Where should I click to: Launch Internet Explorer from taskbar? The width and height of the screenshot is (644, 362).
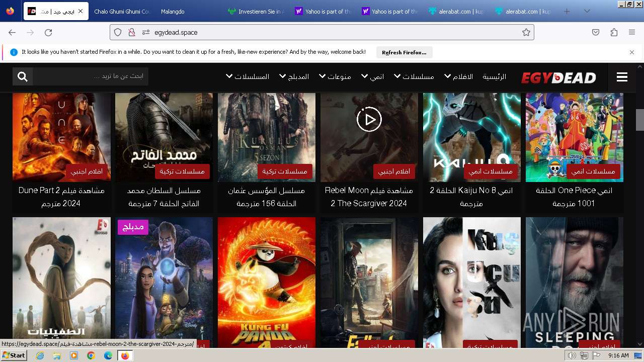click(x=40, y=355)
